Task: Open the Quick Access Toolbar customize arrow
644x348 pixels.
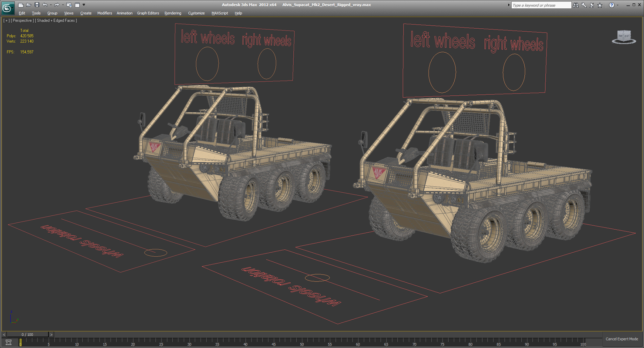Action: (84, 5)
